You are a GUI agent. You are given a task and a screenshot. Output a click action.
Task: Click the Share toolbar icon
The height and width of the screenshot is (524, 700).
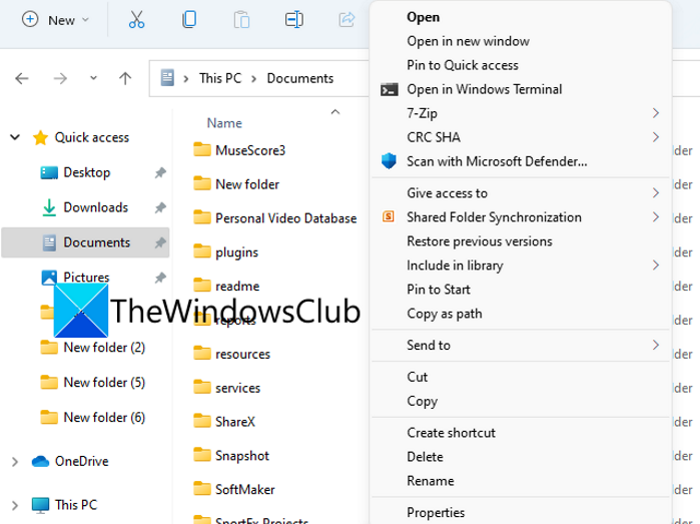click(346, 20)
